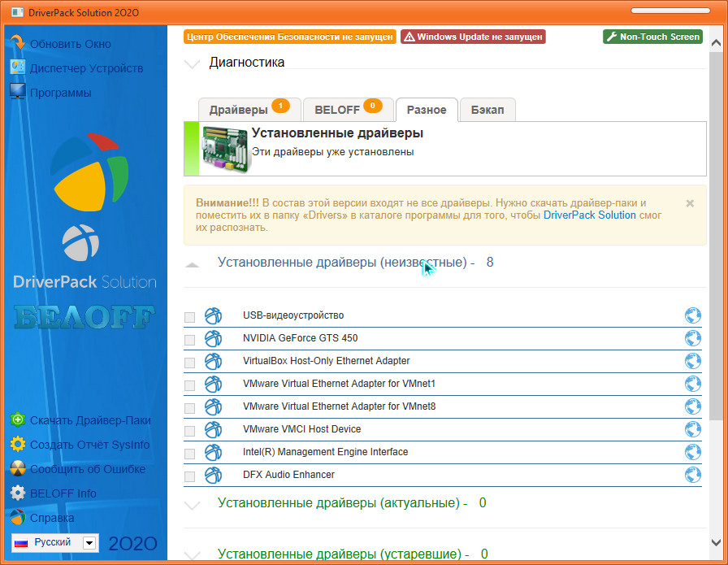This screenshot has width=728, height=565.
Task: Click the globe icon for NVIDIA GeForce GTS 450
Action: pos(693,338)
